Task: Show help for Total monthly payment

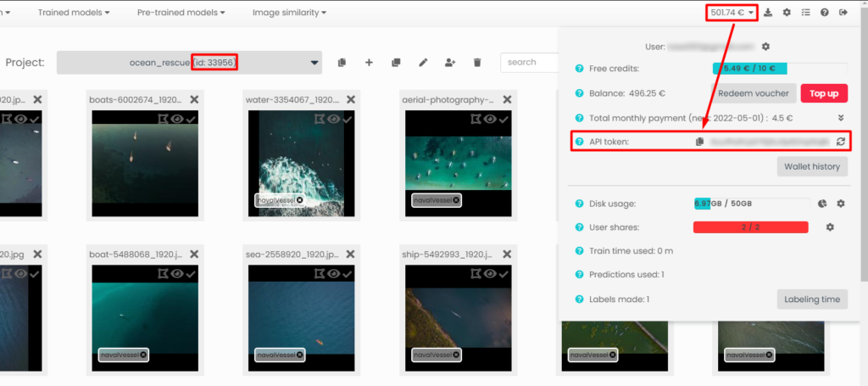Action: tap(579, 118)
